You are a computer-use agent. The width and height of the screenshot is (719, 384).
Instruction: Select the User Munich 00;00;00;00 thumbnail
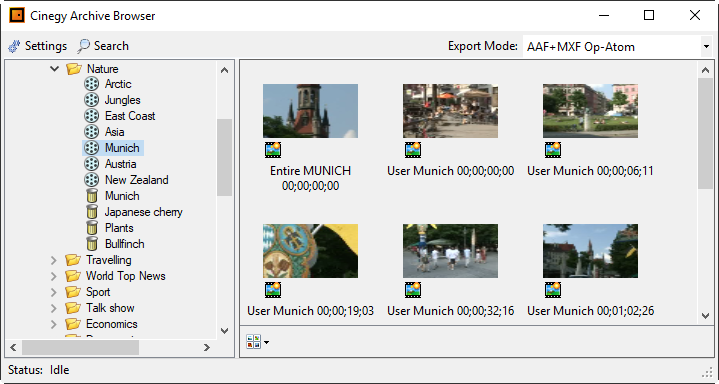coord(450,111)
